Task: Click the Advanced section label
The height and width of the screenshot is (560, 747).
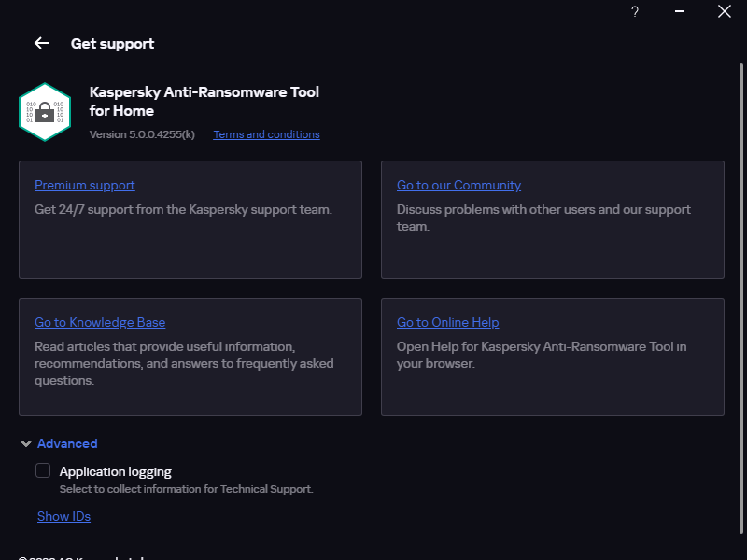Action: (x=67, y=443)
